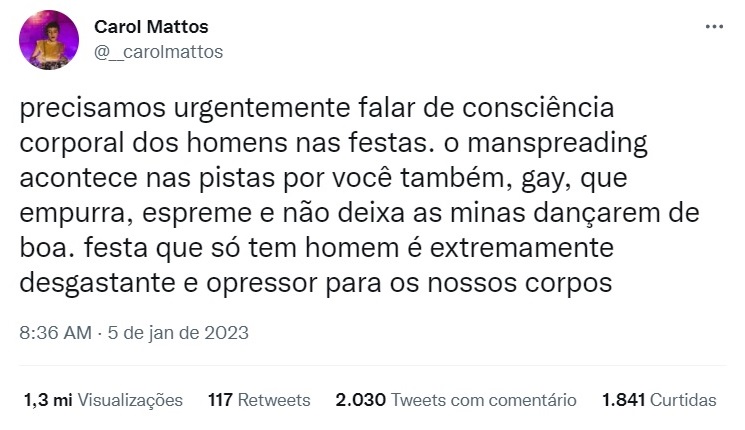Click Carol Mattos's profile avatar picture

48,40
